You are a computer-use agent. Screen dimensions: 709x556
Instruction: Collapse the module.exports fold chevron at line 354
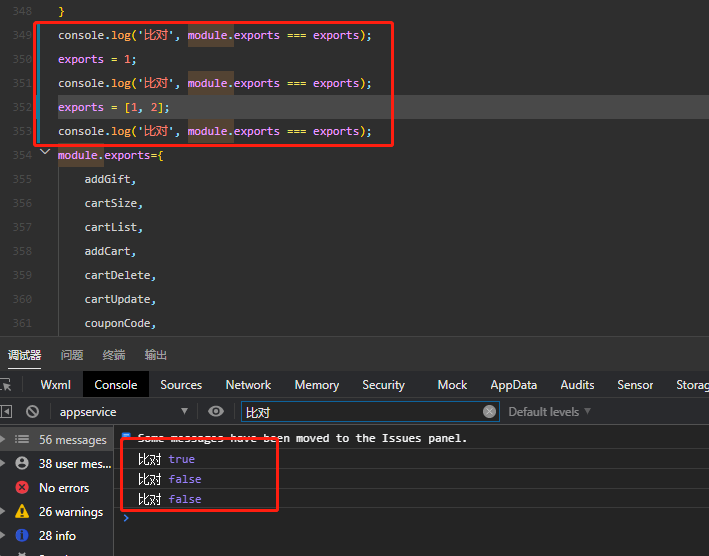click(x=45, y=152)
